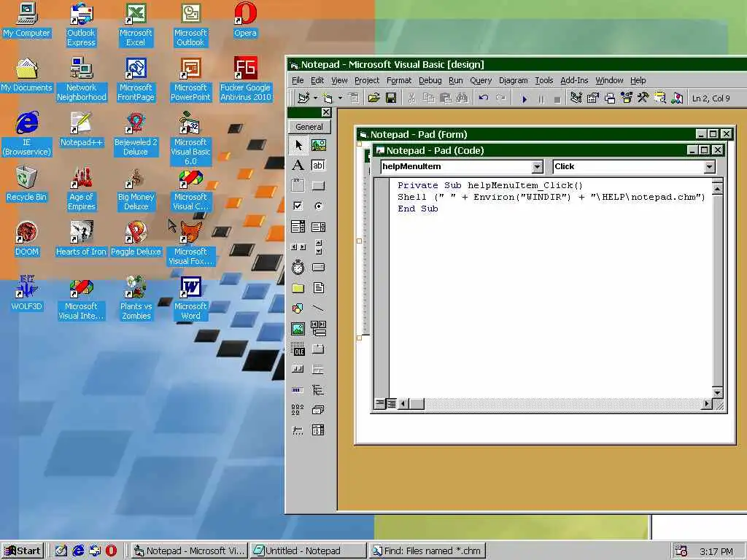Open the Query menu
747x560 pixels.
(481, 80)
